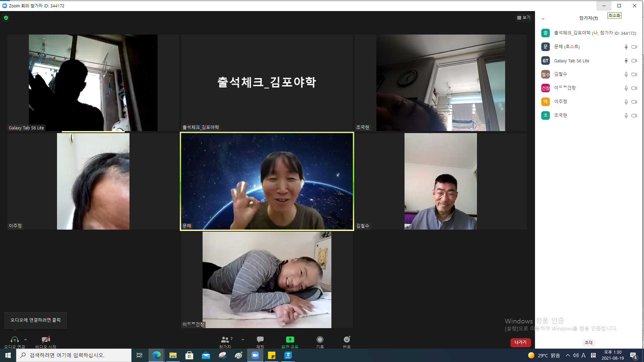Toggle camera icon for Galaxy Tab S6 Lite
The image size is (644, 362).
point(634,61)
